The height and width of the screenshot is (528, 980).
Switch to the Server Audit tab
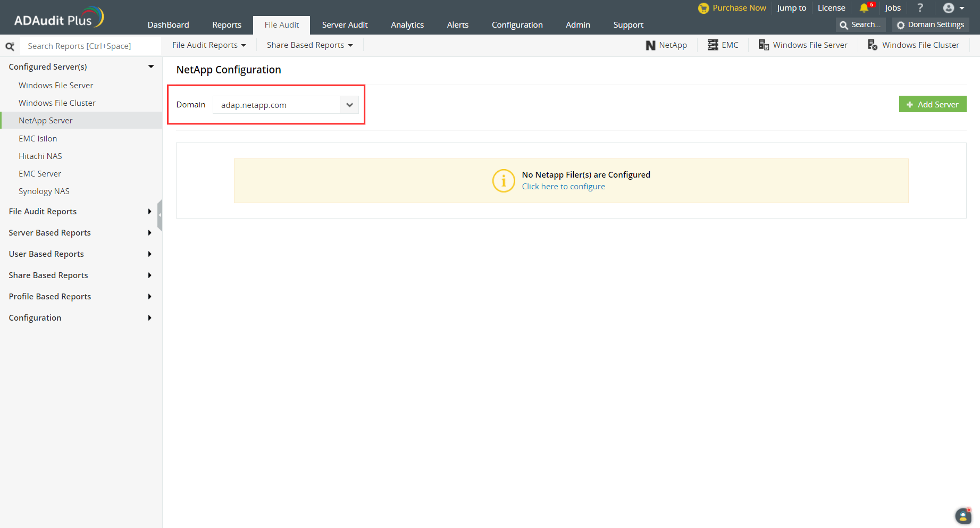click(x=345, y=25)
